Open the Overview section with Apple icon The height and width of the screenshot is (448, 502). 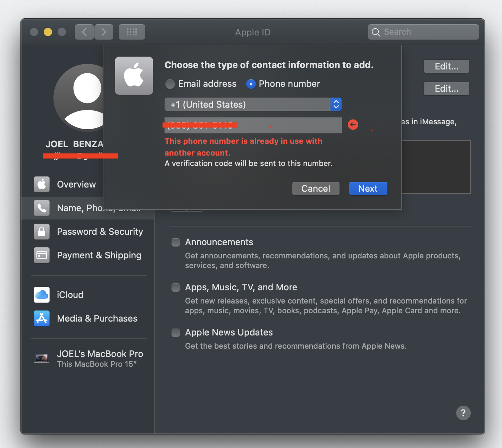point(42,184)
